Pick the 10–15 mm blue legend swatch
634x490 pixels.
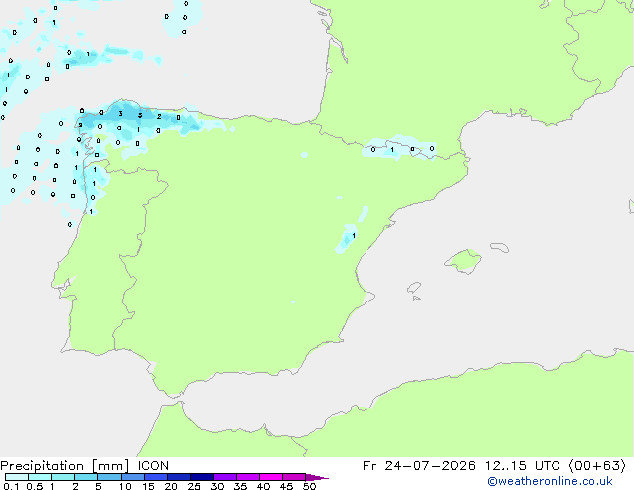click(132, 477)
